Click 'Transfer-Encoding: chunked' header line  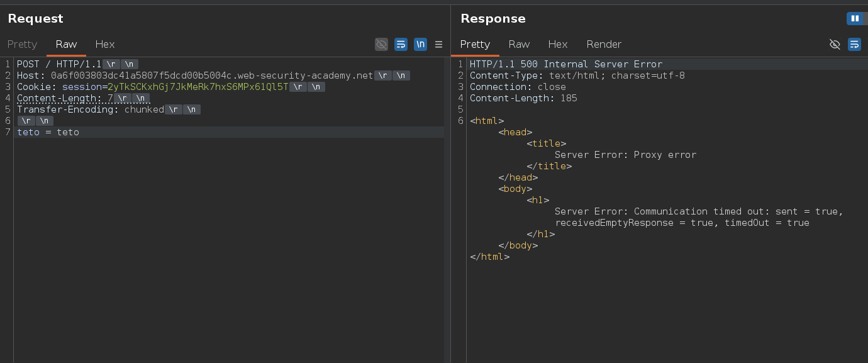tap(91, 109)
